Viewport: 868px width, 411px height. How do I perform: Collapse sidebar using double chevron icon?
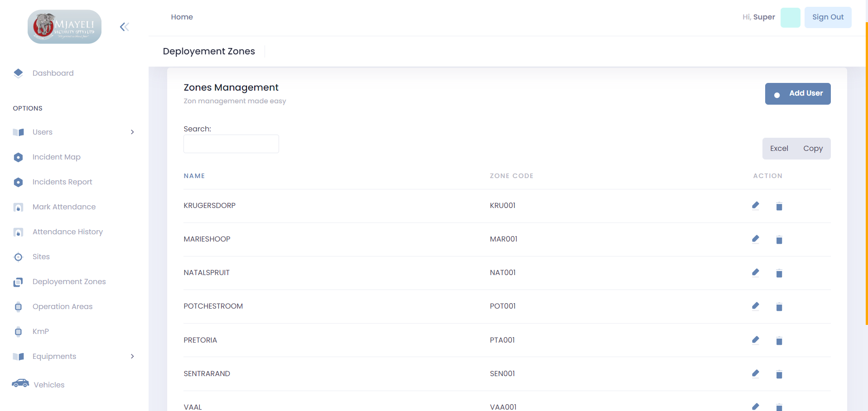(124, 27)
